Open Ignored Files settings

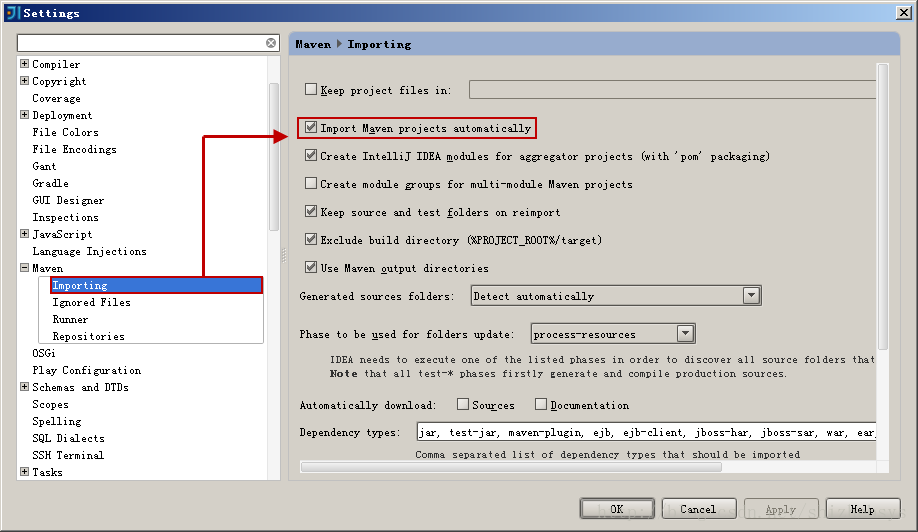point(91,302)
